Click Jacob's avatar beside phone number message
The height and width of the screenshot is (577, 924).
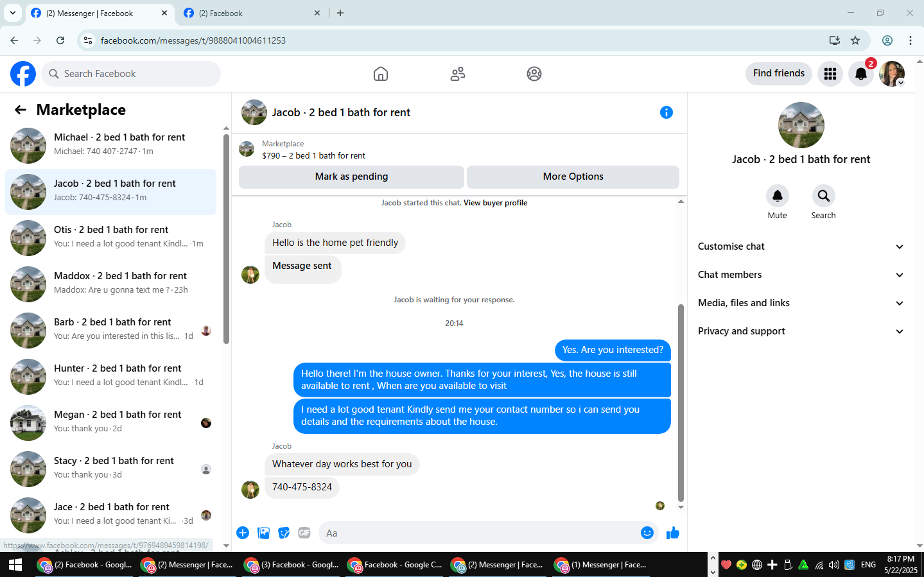[x=250, y=489]
